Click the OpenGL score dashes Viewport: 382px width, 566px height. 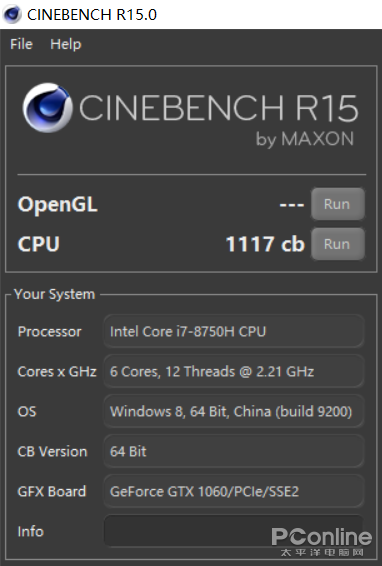[292, 205]
